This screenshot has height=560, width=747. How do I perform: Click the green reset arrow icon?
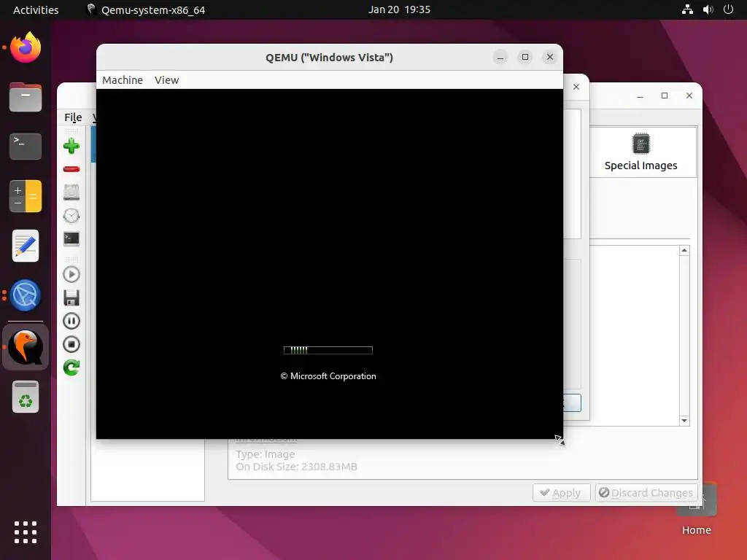pyautogui.click(x=71, y=367)
